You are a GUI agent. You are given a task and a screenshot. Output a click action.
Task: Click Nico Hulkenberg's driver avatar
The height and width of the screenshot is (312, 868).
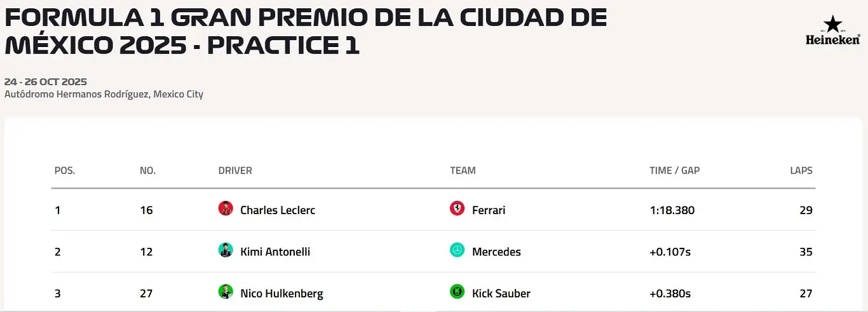point(226,292)
